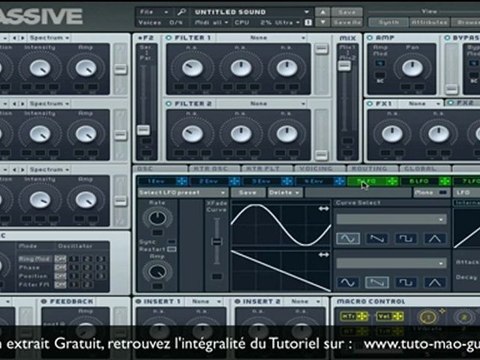Toggle Insert 2 power button
The height and width of the screenshot is (360, 480).
[x=237, y=301]
